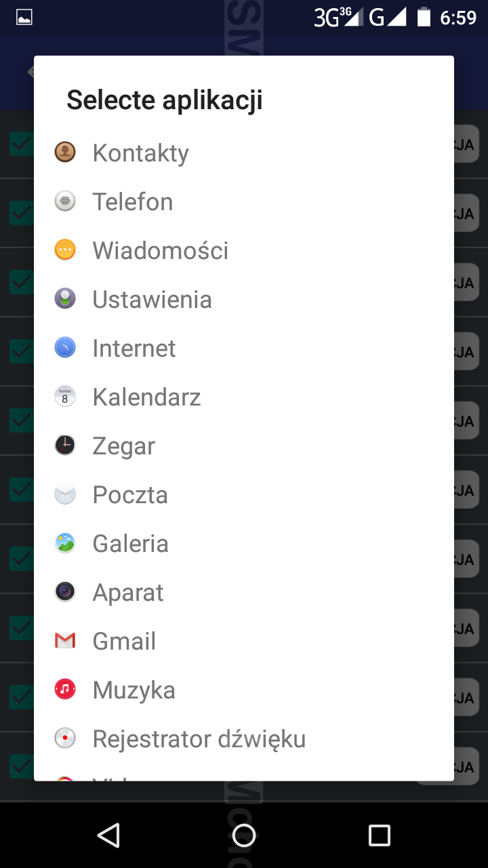Viewport: 488px width, 868px height.
Task: Tap the Galeria picture icon
Action: pyautogui.click(x=65, y=543)
